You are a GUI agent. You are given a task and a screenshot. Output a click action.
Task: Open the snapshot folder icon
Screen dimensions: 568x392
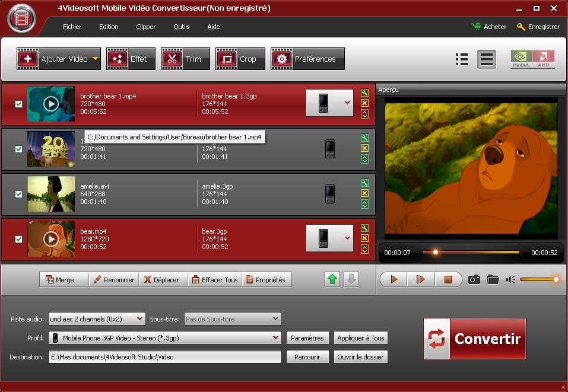493,279
